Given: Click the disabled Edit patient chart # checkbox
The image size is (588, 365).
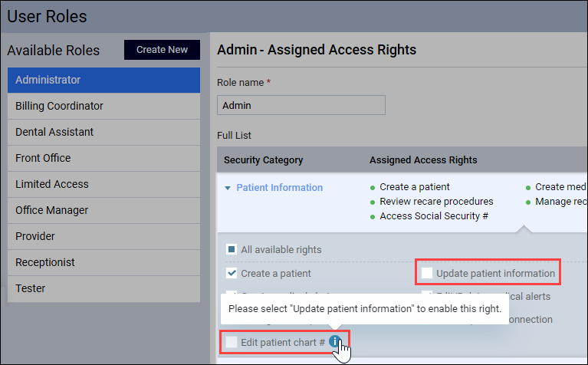Looking at the screenshot, I should click(232, 342).
